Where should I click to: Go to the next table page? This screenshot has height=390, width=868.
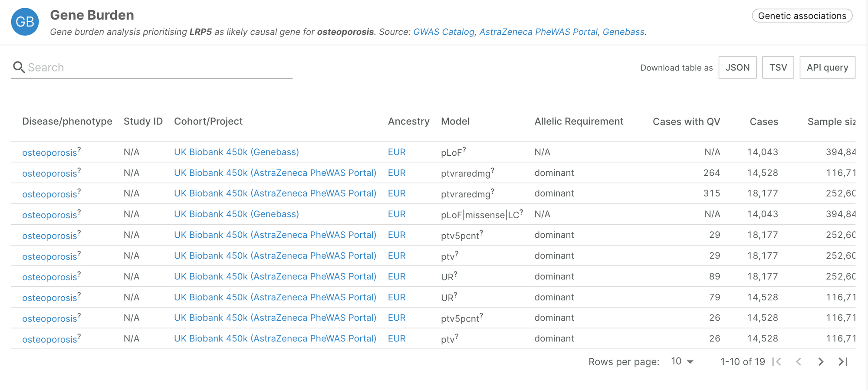(x=820, y=362)
